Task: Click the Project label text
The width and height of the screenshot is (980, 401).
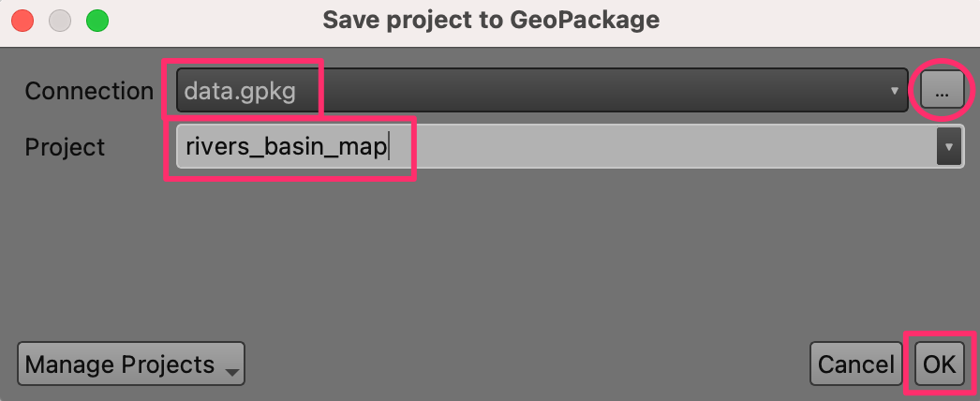Action: click(x=65, y=147)
